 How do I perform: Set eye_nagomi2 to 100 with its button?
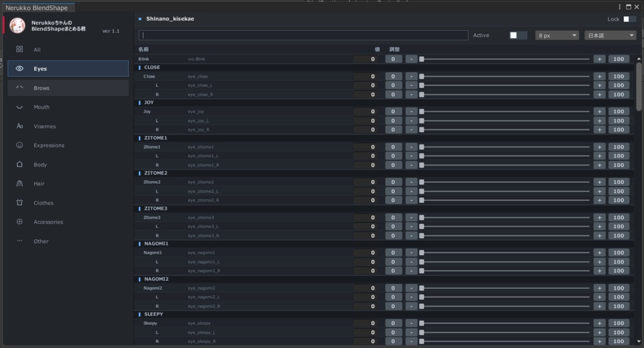(x=619, y=288)
